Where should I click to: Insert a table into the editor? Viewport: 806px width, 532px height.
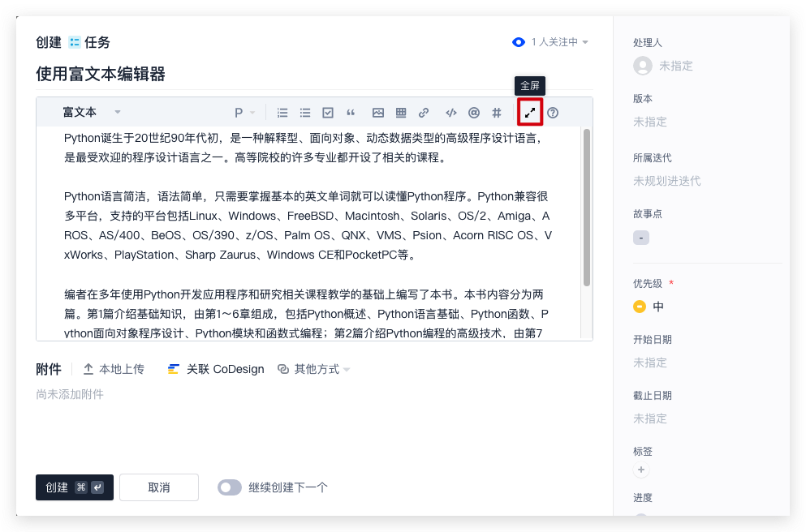(401, 113)
